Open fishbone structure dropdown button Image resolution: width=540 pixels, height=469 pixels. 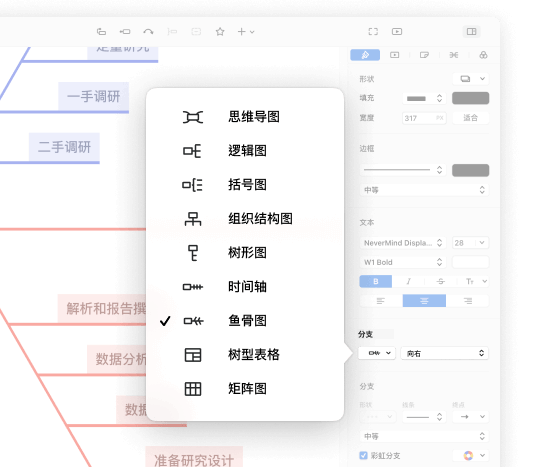[x=377, y=353]
